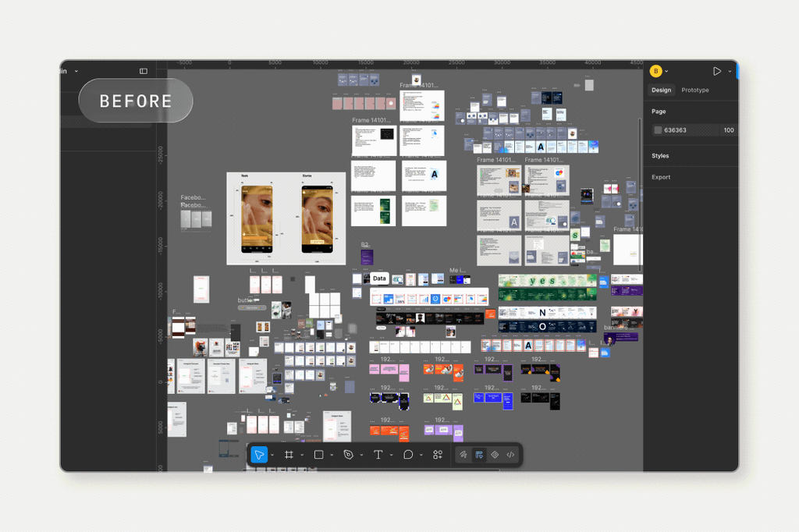
Task: Open the Actions and components menu icon
Action: point(438,455)
